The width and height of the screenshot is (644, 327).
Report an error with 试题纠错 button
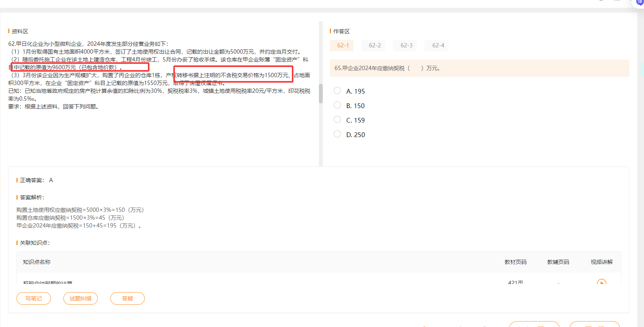pyautogui.click(x=81, y=298)
